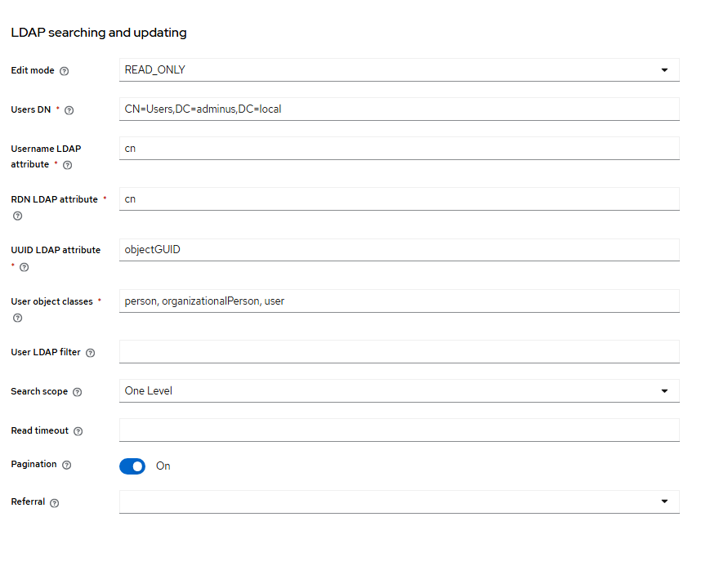The height and width of the screenshot is (566, 728).
Task: Click help icon next to Edit mode
Action: click(65, 71)
